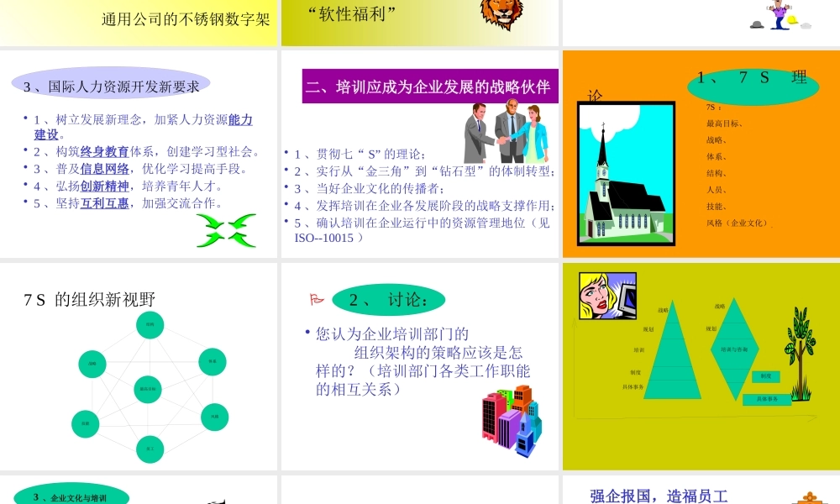Click the 培训 label beside the pyramid
Screen dimensions: 840x504
pos(639,349)
